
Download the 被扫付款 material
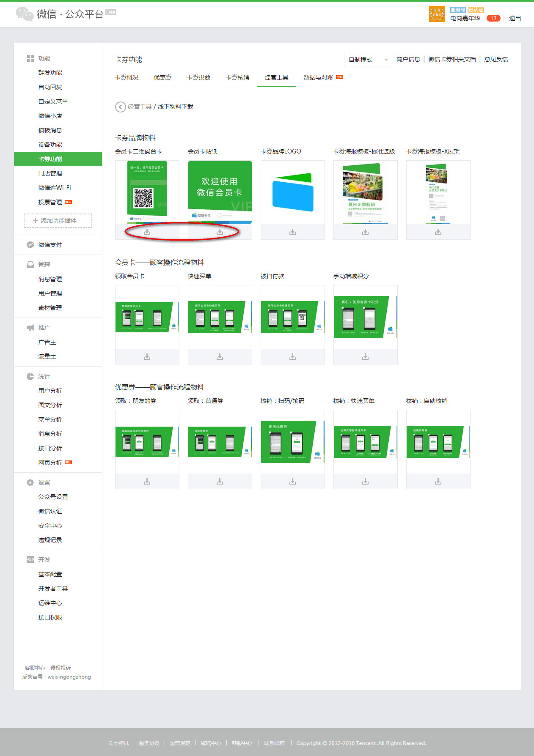pyautogui.click(x=292, y=357)
